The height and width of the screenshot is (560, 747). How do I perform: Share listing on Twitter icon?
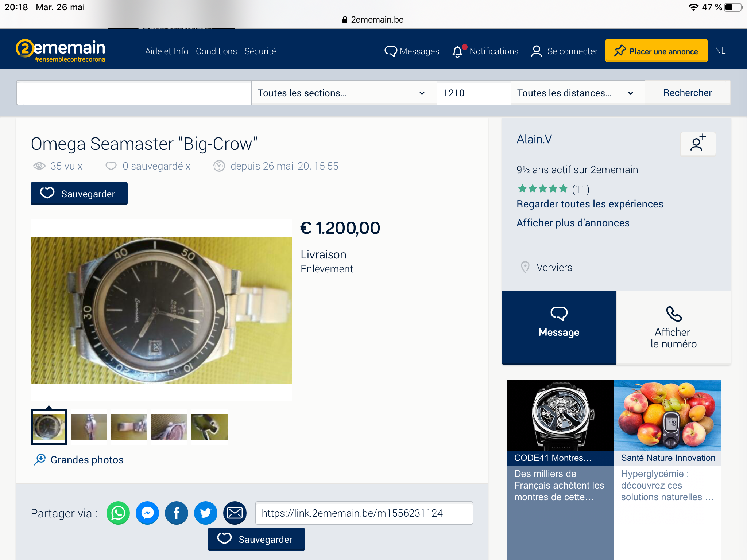point(205,513)
